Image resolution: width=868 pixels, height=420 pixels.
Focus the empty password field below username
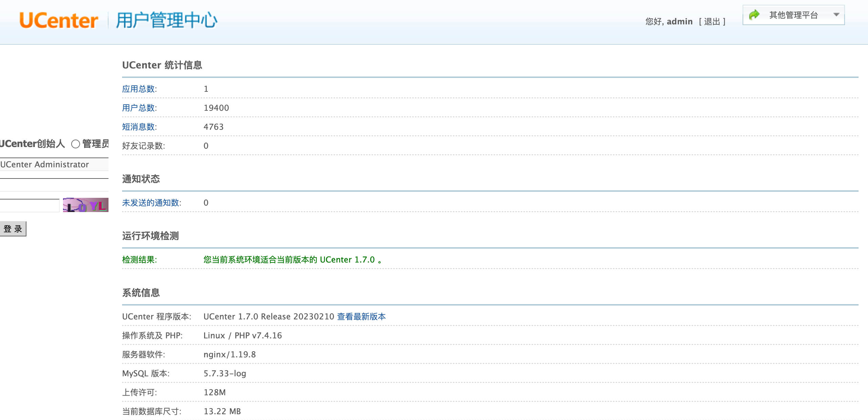point(54,185)
